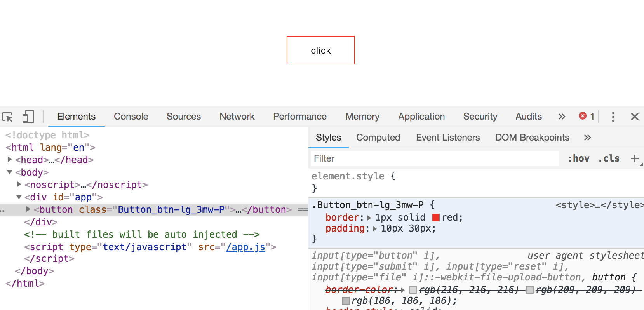This screenshot has height=310, width=644.
Task: Select the html lang="en" node
Action: pos(50,148)
